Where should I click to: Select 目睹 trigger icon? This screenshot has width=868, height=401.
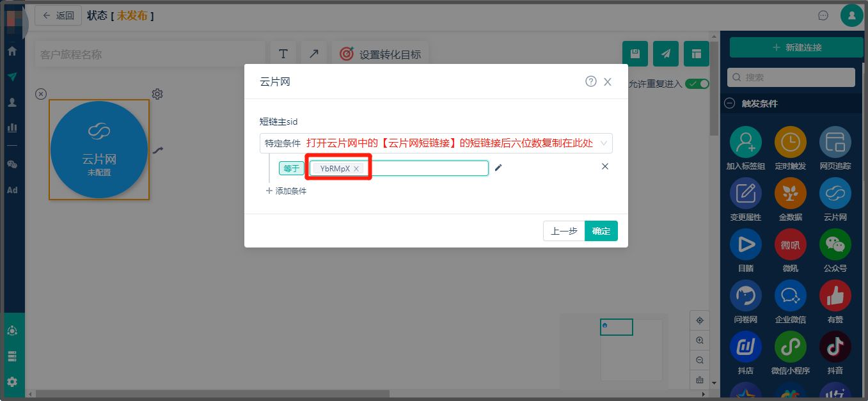tap(746, 244)
